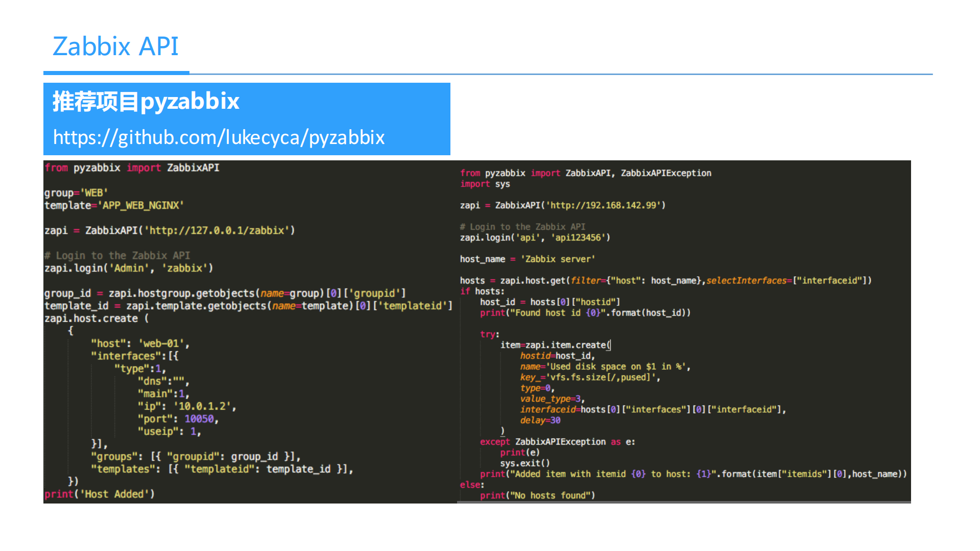Click the pyzabbix GitHub URL link
This screenshot has width=980, height=551.
coord(219,137)
